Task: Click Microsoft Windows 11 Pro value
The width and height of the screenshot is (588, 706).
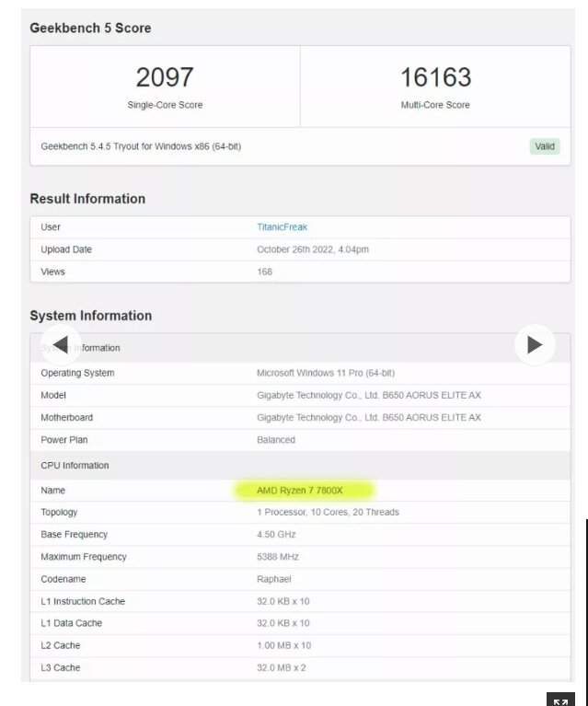Action: click(x=326, y=373)
